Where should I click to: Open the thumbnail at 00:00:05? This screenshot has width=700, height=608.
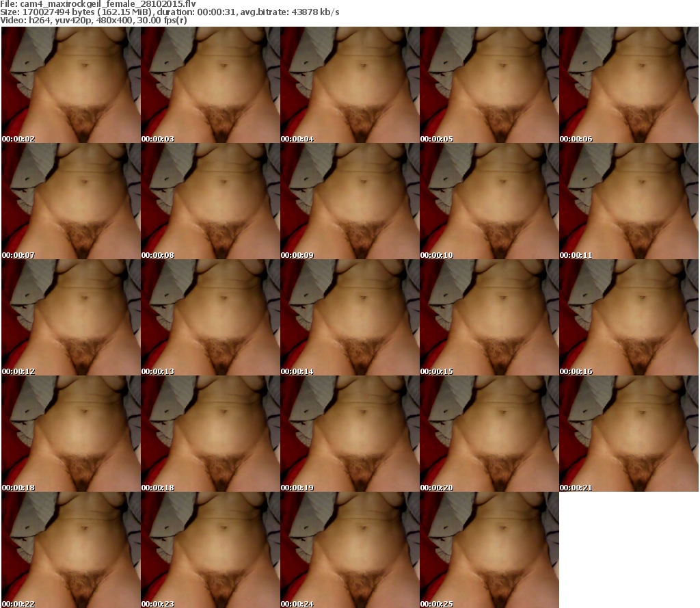pyautogui.click(x=489, y=85)
